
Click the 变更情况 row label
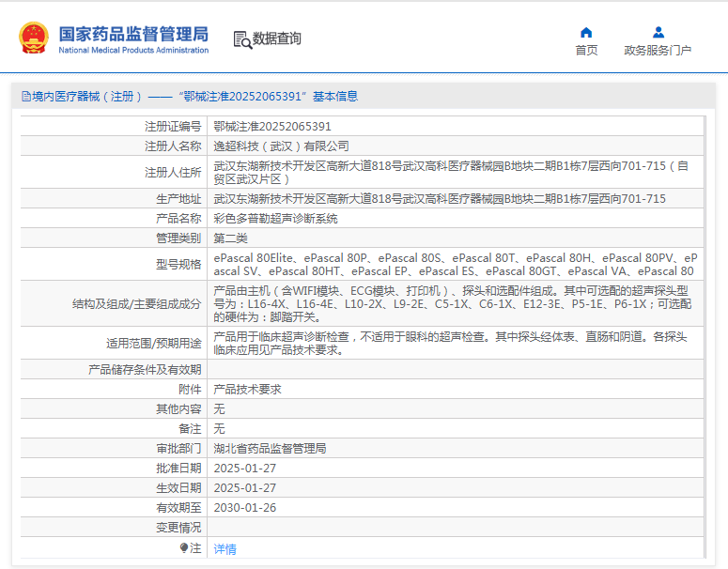178,528
